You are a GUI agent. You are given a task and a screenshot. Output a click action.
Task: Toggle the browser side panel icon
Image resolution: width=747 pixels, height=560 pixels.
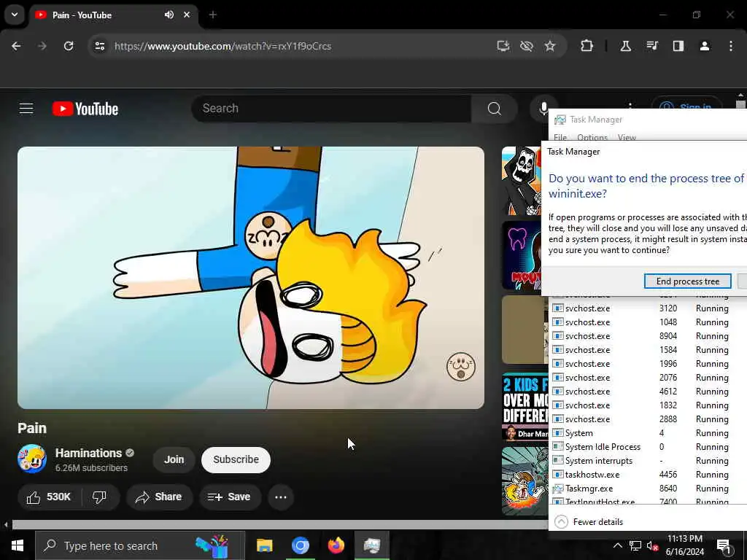tap(678, 46)
